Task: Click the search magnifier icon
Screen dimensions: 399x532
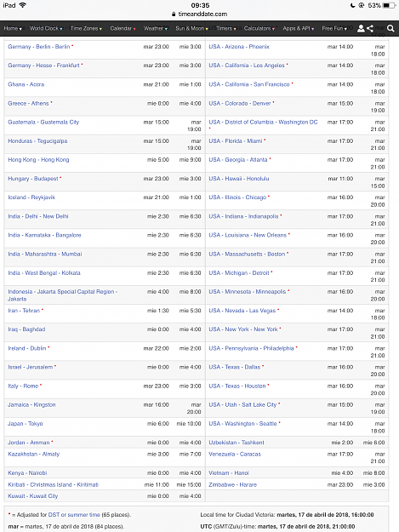Action: [390, 28]
